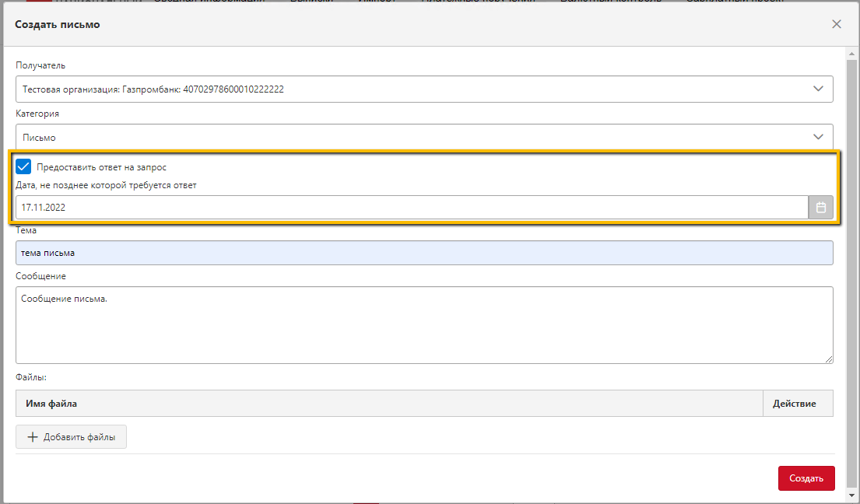The image size is (860, 504).
Task: Close the Создать письмо dialog
Action: (837, 24)
